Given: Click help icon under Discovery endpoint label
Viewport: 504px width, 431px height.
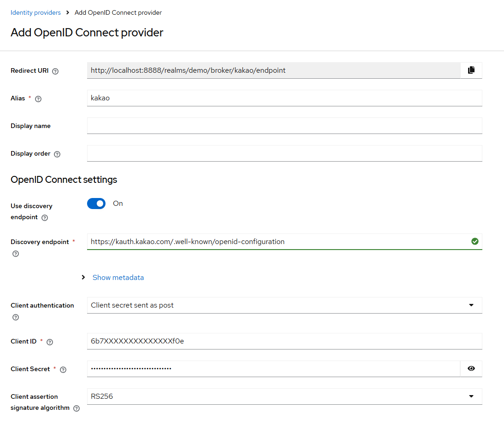Looking at the screenshot, I should point(16,254).
